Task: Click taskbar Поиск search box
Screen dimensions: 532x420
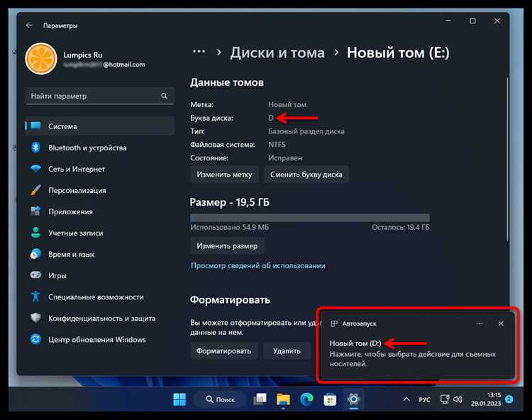Action: point(220,399)
